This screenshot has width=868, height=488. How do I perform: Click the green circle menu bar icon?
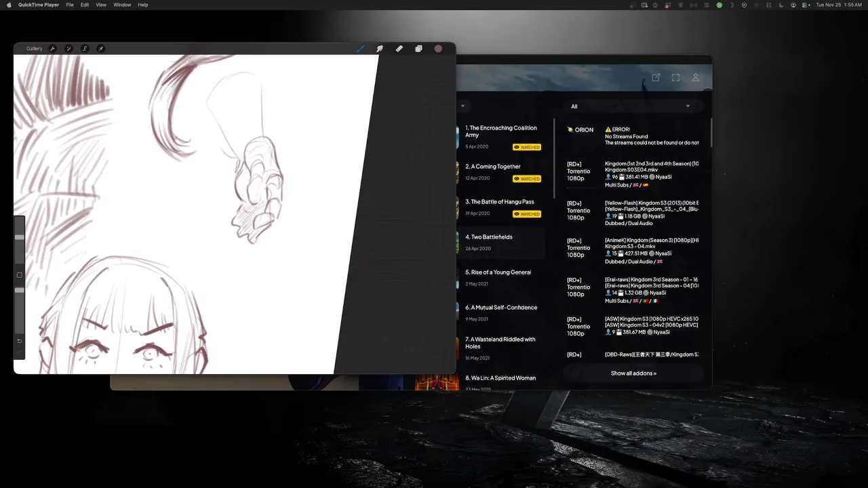point(719,5)
